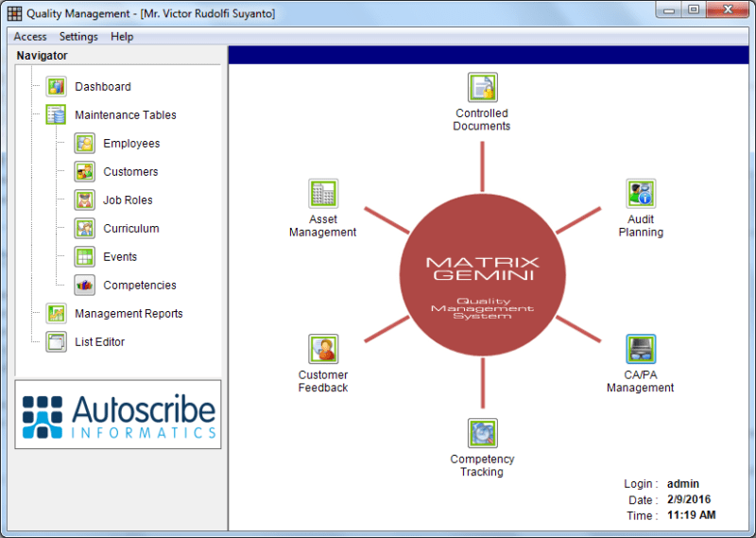
Task: Select List Editor in the Navigator
Action: [99, 342]
